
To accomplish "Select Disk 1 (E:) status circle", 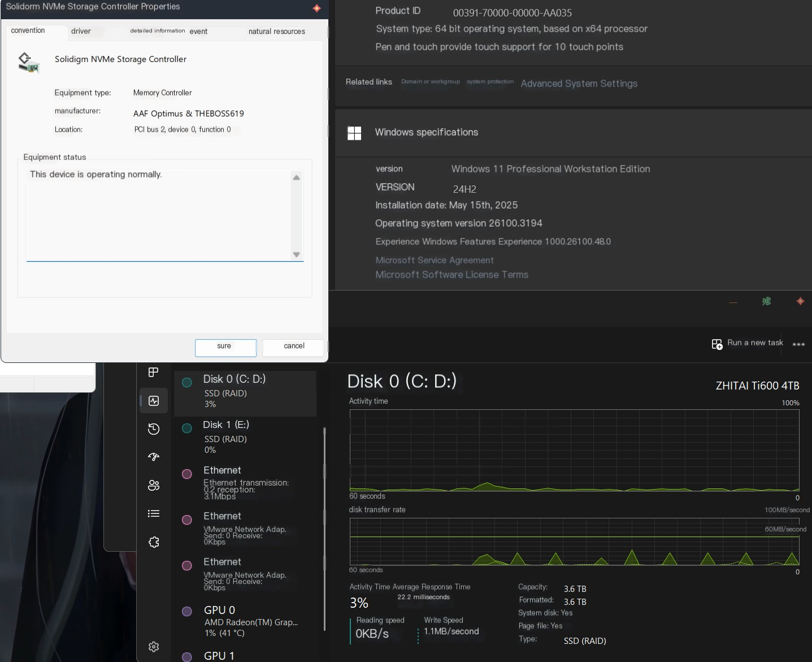I will pos(187,429).
